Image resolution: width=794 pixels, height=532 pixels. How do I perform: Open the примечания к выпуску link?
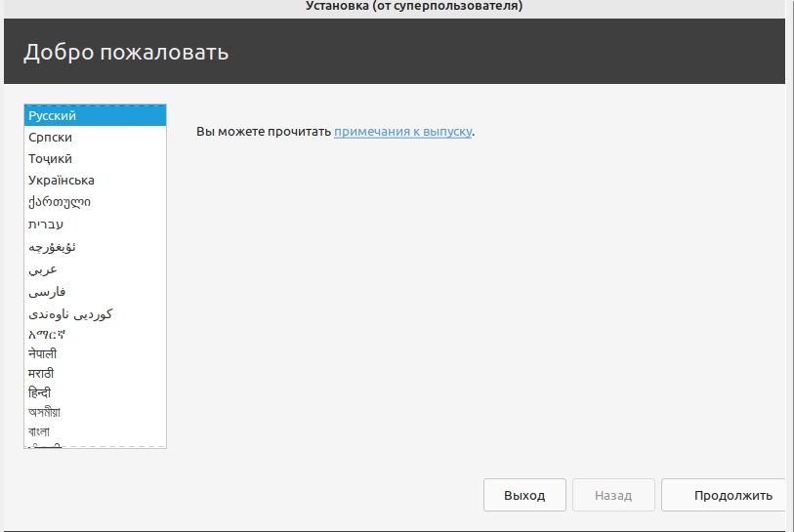pos(403,131)
